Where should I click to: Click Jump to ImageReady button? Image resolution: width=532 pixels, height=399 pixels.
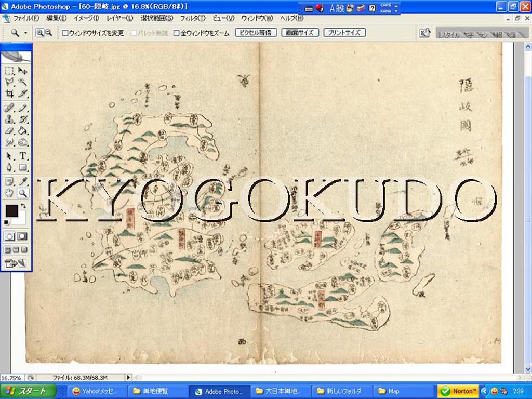click(16, 263)
